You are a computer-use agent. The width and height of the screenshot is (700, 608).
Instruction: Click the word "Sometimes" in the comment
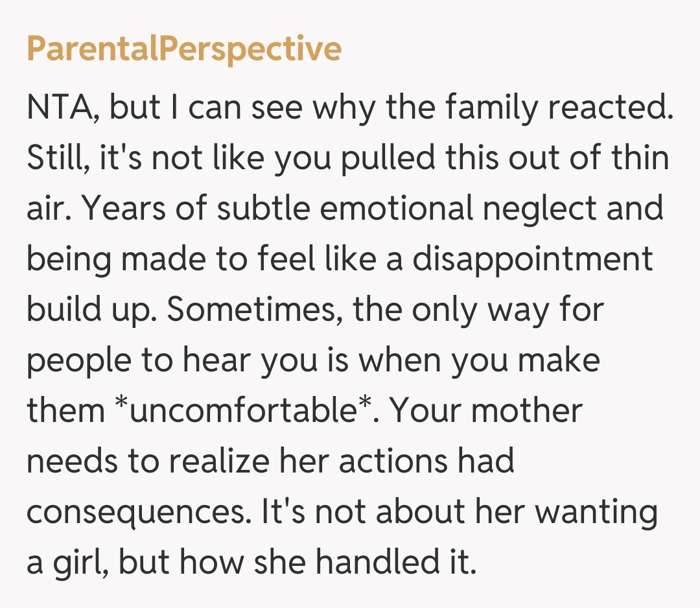click(x=258, y=310)
